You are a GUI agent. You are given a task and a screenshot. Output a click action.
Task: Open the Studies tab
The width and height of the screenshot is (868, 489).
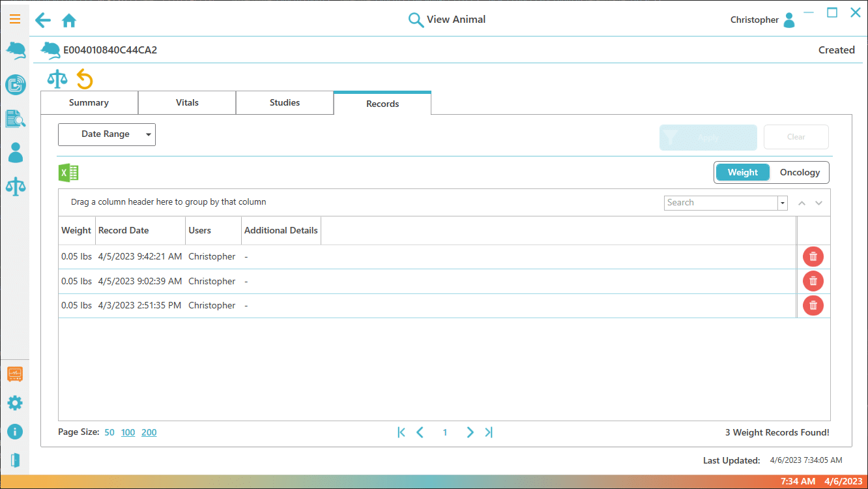[x=285, y=103]
